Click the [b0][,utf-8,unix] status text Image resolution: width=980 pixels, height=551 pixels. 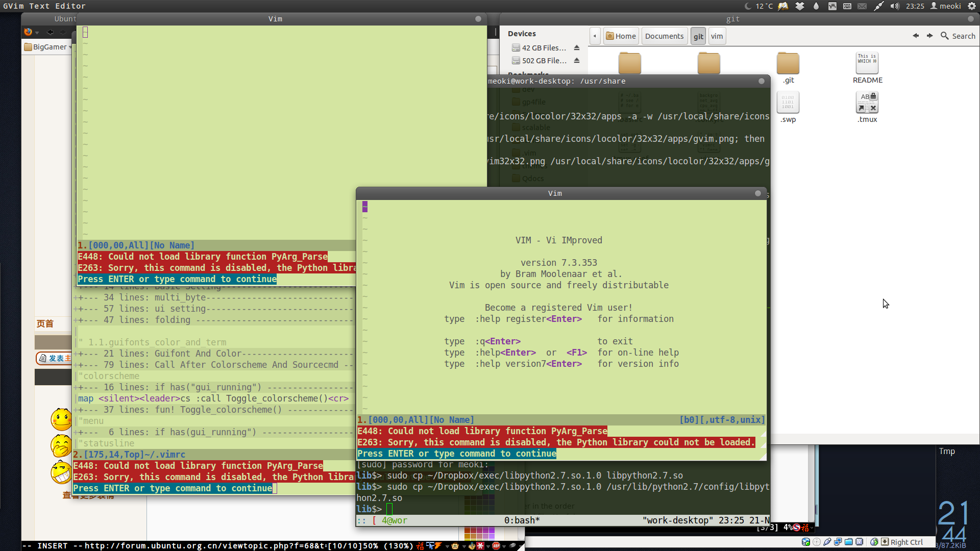click(x=722, y=419)
